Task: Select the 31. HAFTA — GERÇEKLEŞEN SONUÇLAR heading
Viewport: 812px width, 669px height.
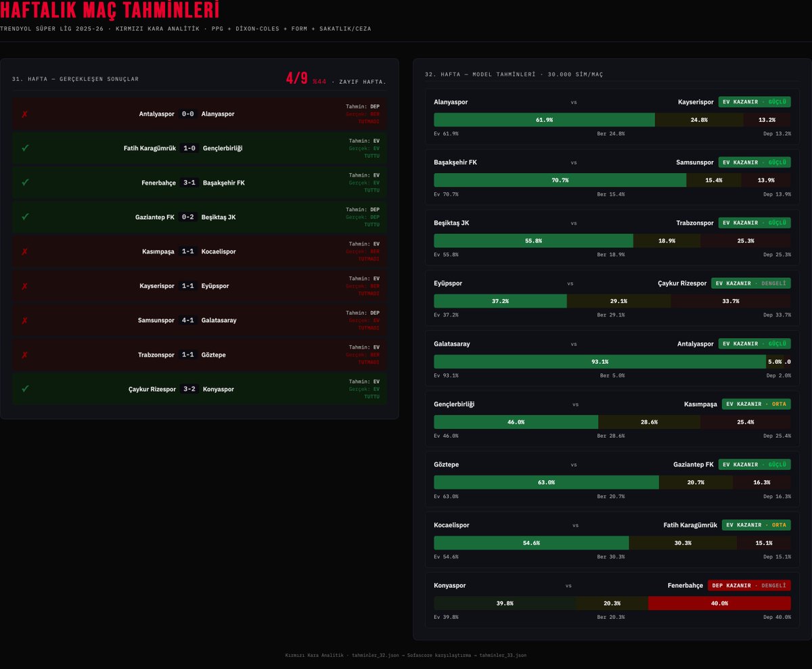Action: (x=75, y=79)
